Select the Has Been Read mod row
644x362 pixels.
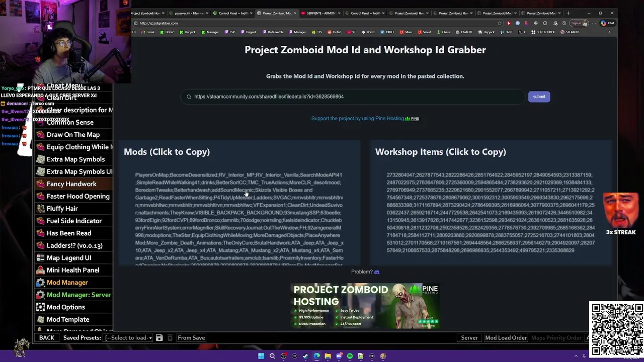(74, 233)
